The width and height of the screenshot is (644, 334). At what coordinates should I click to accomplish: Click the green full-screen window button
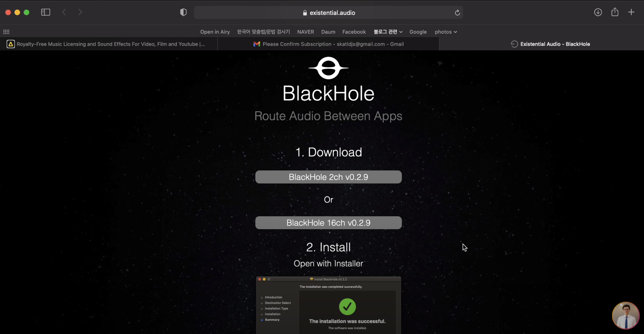[26, 12]
